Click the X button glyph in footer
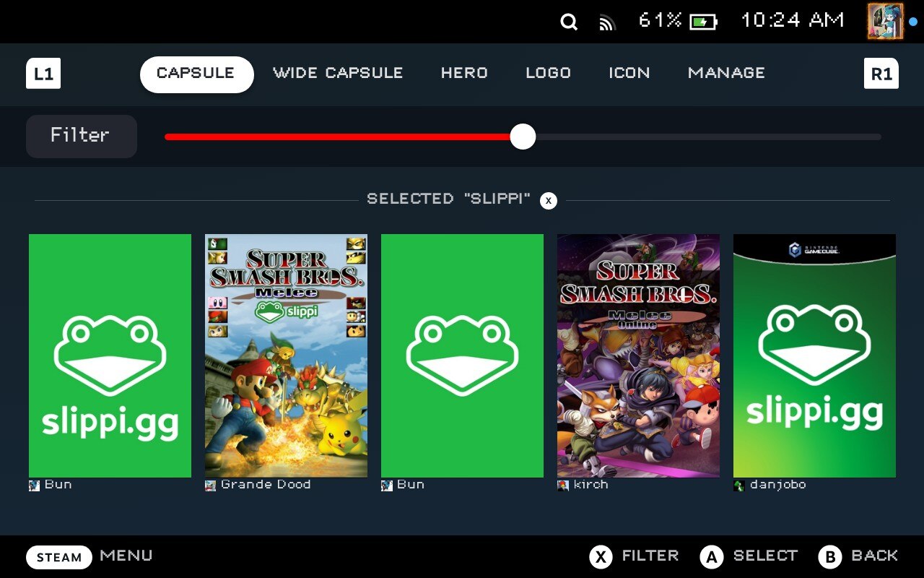 (601, 557)
